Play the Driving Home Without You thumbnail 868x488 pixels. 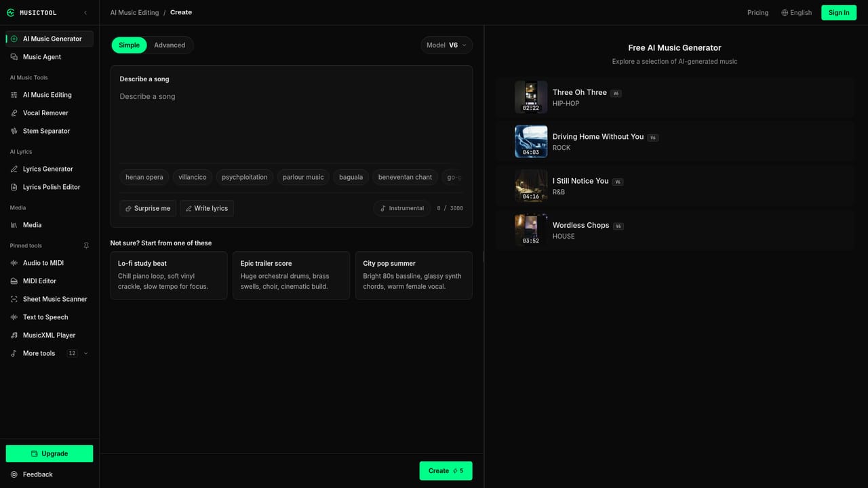click(x=531, y=141)
